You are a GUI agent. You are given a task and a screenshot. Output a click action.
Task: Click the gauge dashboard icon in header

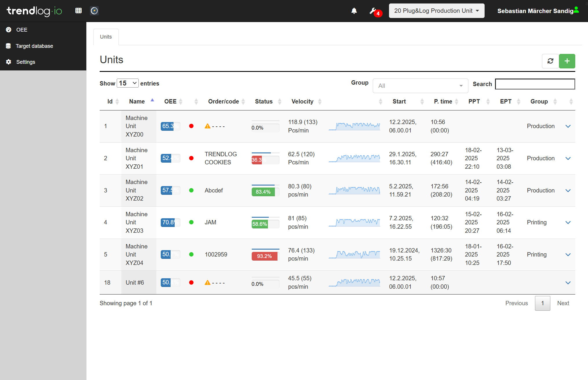(x=94, y=11)
